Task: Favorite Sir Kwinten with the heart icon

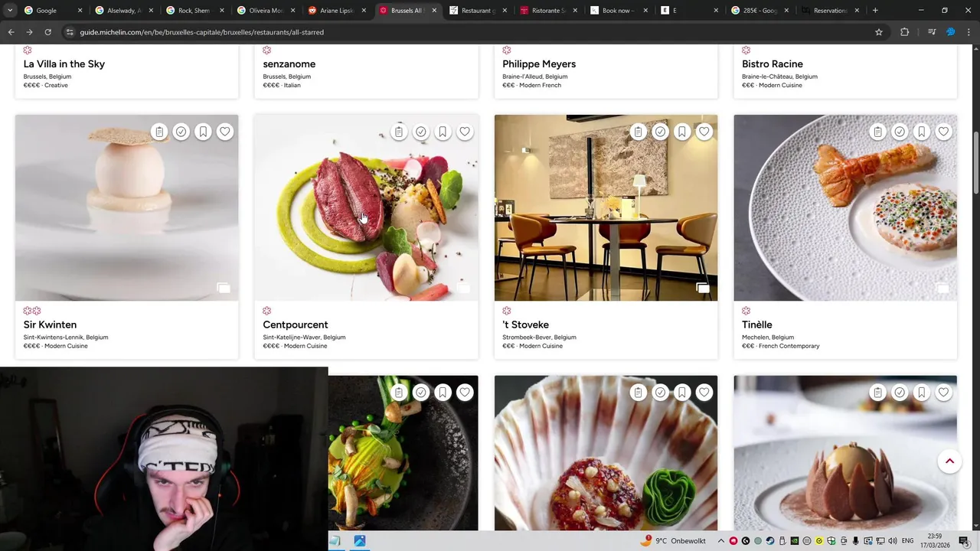Action: click(x=224, y=132)
